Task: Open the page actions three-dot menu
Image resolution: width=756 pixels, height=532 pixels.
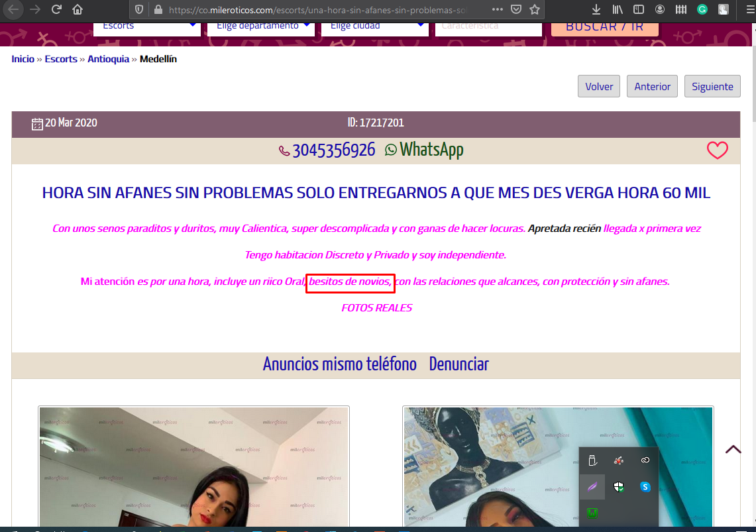Action: click(x=498, y=10)
